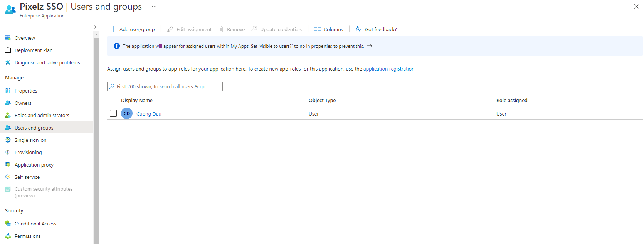Screen dimensions: 644x244
Task: Click the Role assigned cell reading User
Action: click(x=501, y=114)
